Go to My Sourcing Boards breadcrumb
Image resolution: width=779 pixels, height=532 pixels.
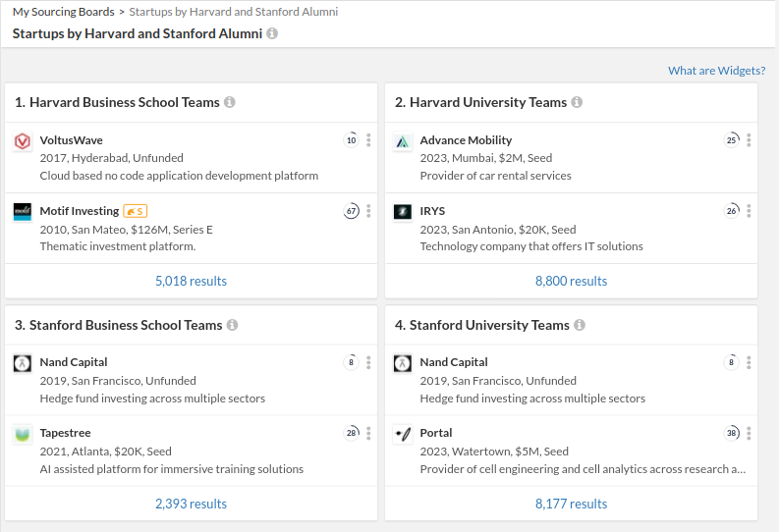coord(62,12)
